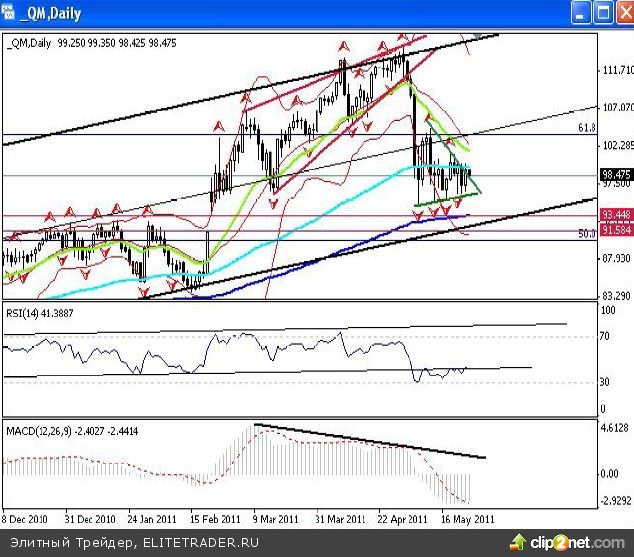Select the black MACD divergence trendline

point(370,441)
